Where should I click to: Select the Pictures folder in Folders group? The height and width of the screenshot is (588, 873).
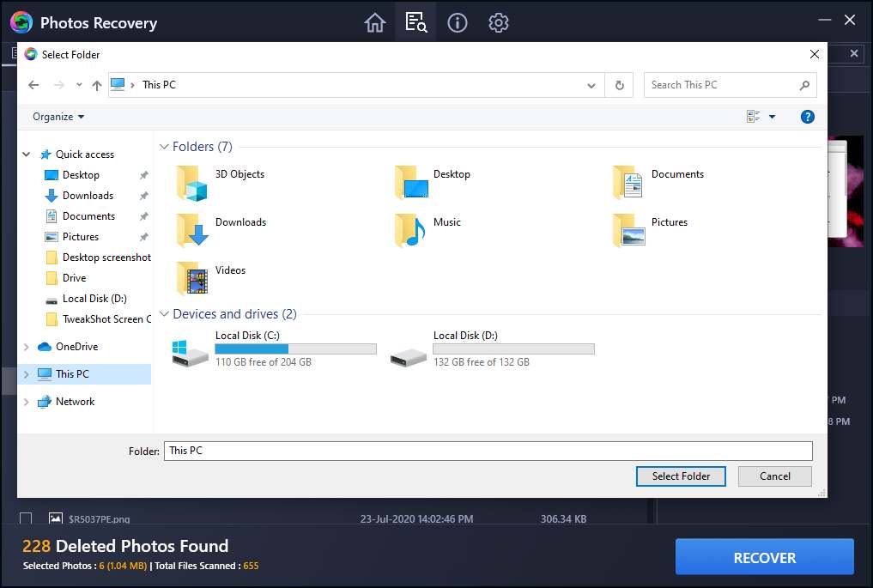(x=650, y=231)
